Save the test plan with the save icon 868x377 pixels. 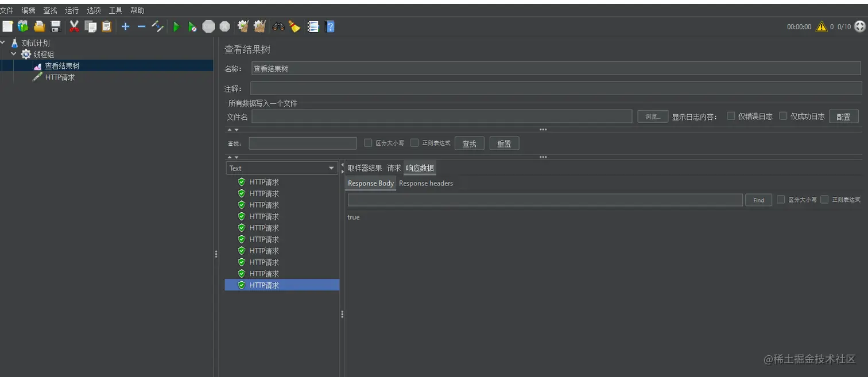click(x=55, y=26)
